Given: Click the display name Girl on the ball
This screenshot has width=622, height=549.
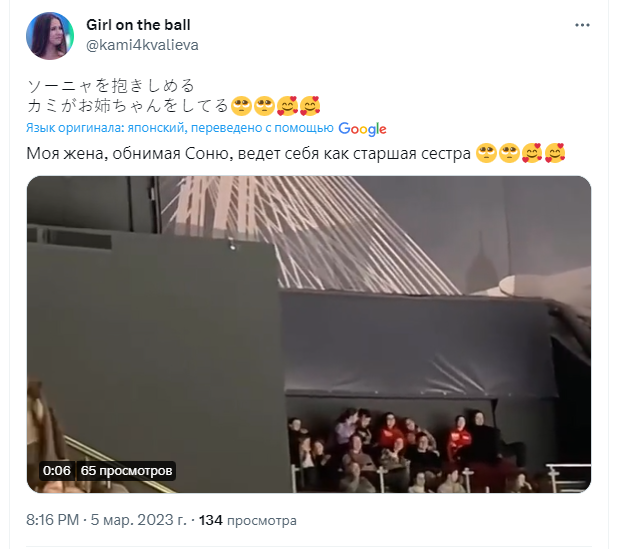Looking at the screenshot, I should (x=138, y=25).
